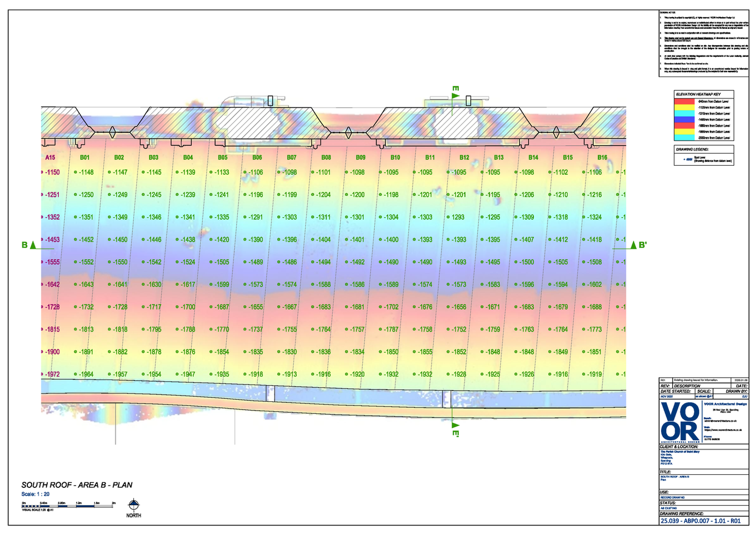Click the yellow -1865mm heatmap swatch
756x533 pixels.
(x=685, y=132)
